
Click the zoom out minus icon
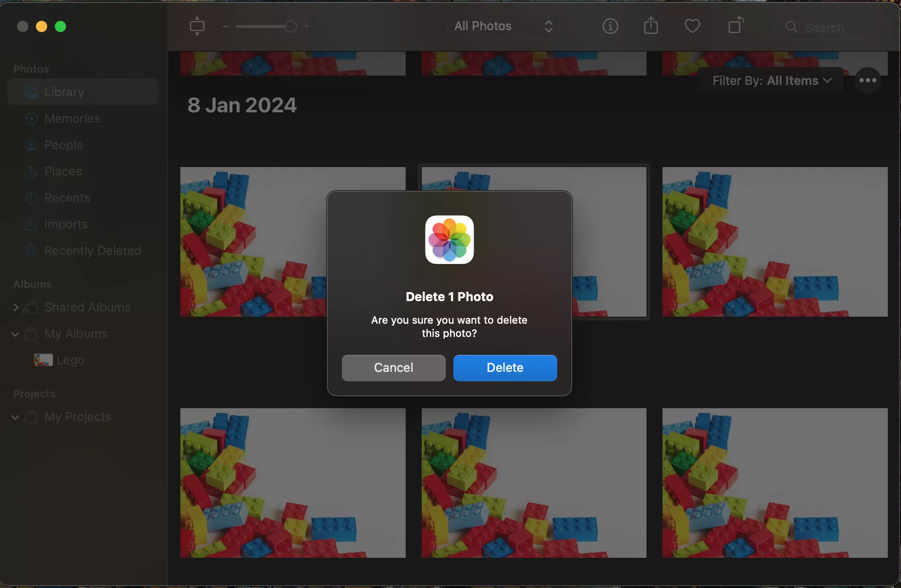pyautogui.click(x=226, y=26)
